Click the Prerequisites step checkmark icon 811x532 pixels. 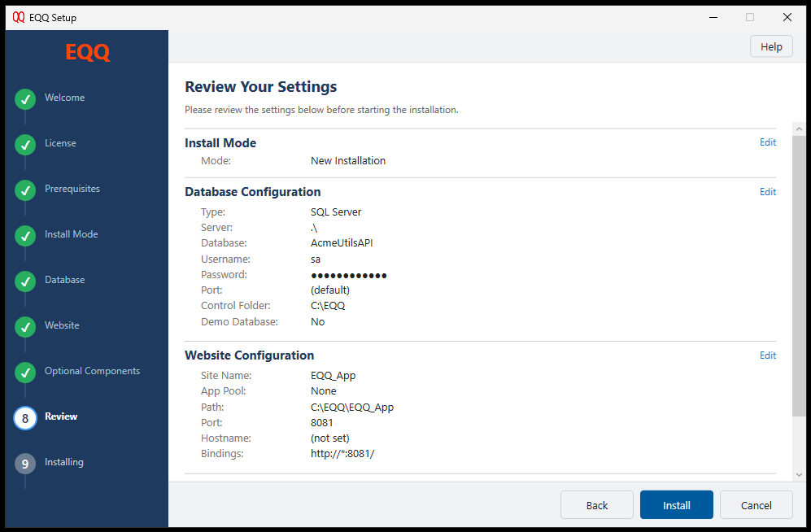(25, 190)
